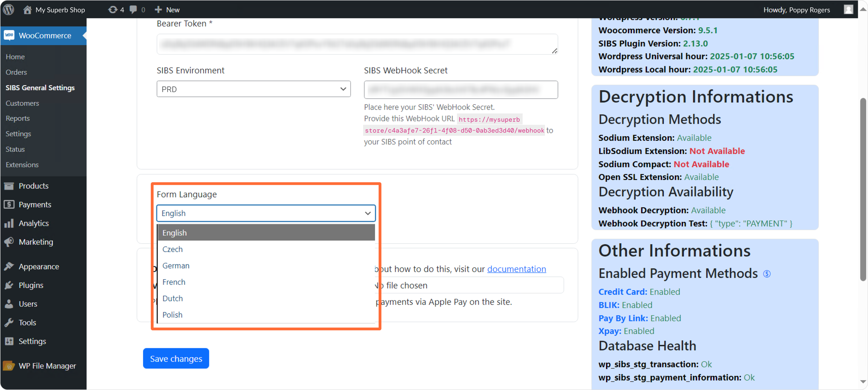
Task: Open the documentation link
Action: pyautogui.click(x=516, y=269)
